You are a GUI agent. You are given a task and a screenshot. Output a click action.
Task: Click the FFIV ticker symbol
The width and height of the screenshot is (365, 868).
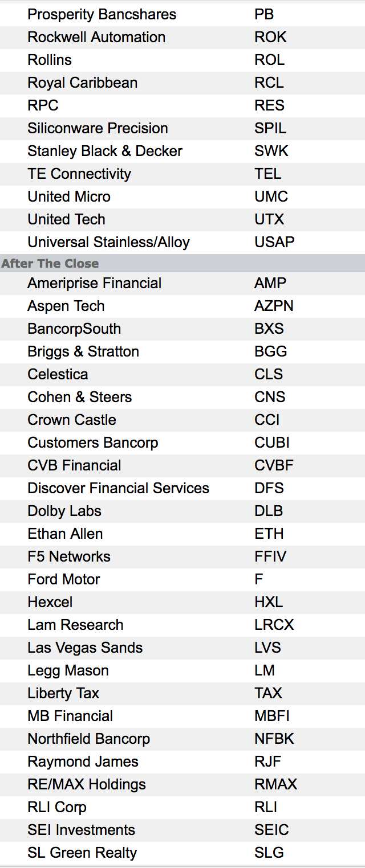270,556
